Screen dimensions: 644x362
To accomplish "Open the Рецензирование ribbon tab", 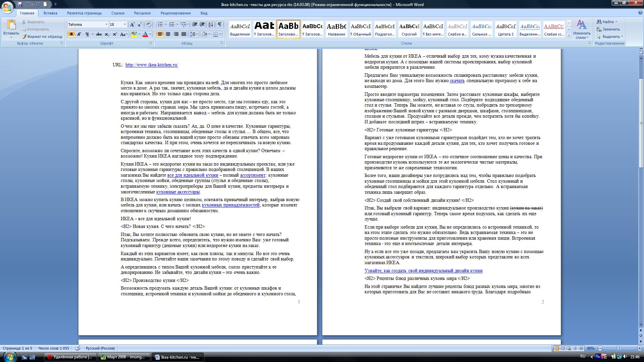I will [175, 13].
